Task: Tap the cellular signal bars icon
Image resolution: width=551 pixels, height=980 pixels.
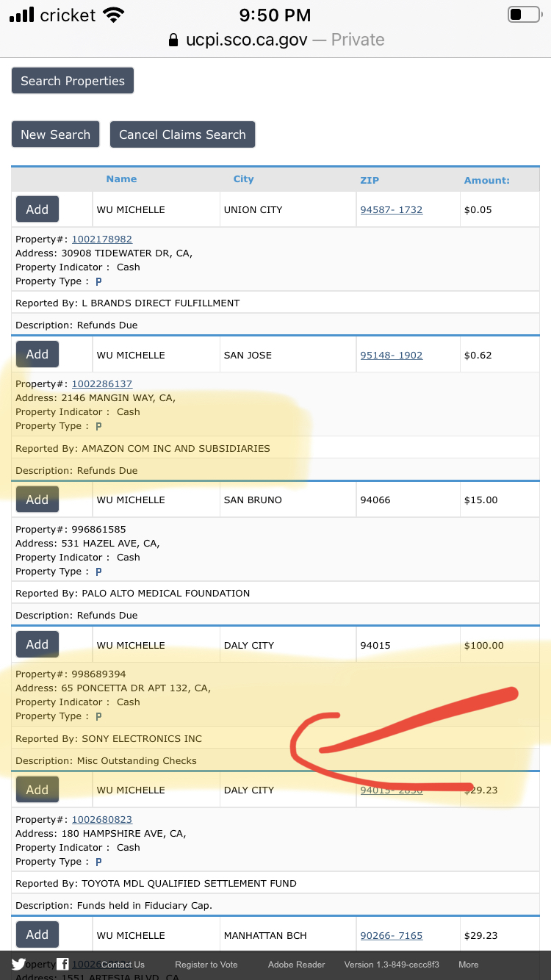Action: pyautogui.click(x=21, y=15)
